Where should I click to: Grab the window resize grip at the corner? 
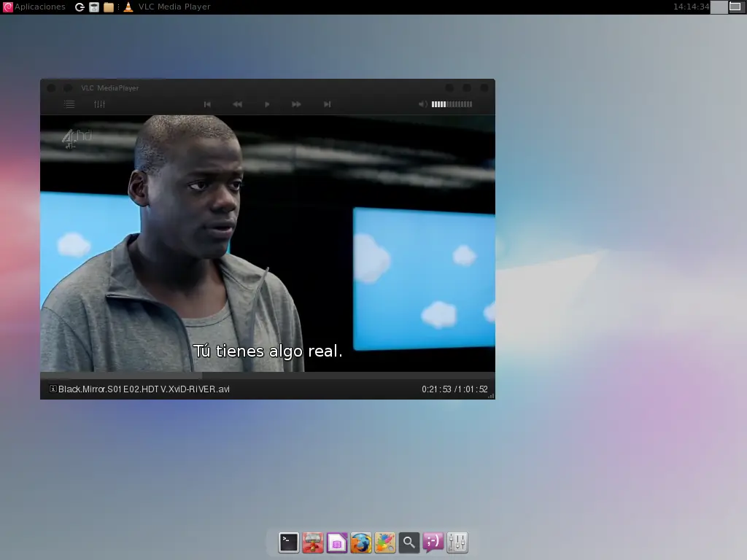coord(491,396)
